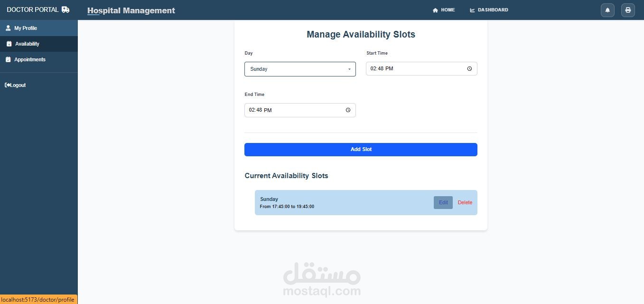Open DASHBOARD in the top navigation
Screen dimensions: 644x304
489,10
